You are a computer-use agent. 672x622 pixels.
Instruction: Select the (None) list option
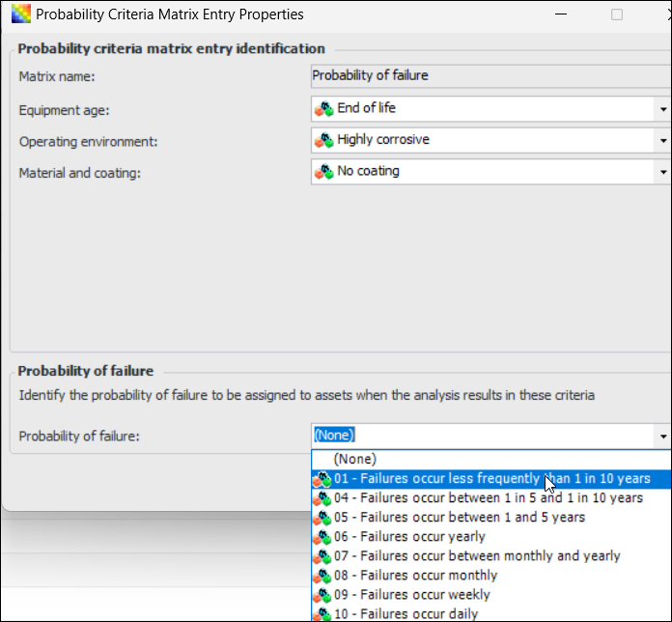pos(354,460)
